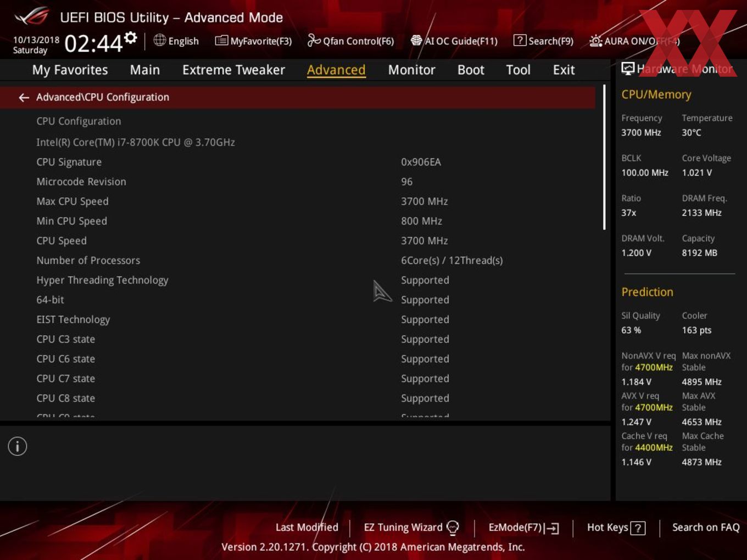Click the 8192 MB capacity value

pyautogui.click(x=699, y=253)
